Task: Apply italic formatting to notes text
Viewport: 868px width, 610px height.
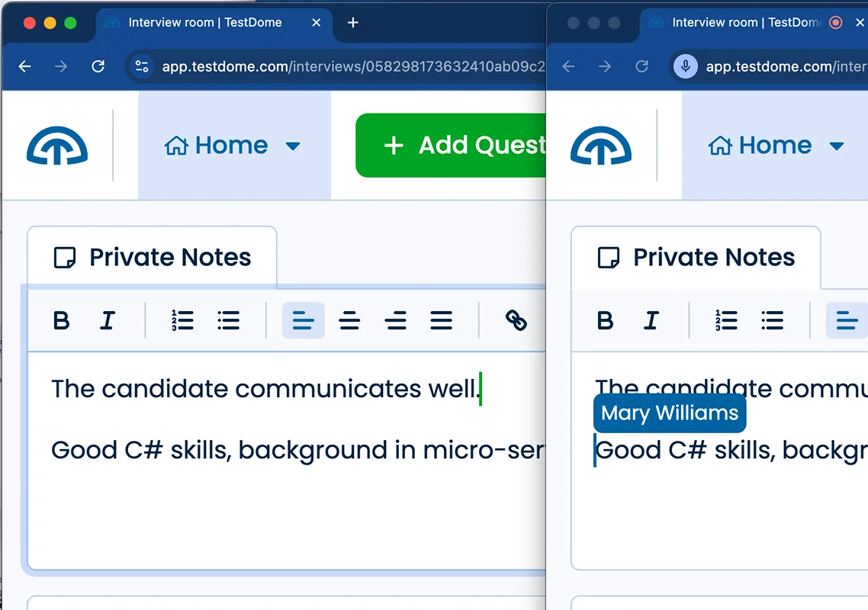Action: pyautogui.click(x=107, y=320)
